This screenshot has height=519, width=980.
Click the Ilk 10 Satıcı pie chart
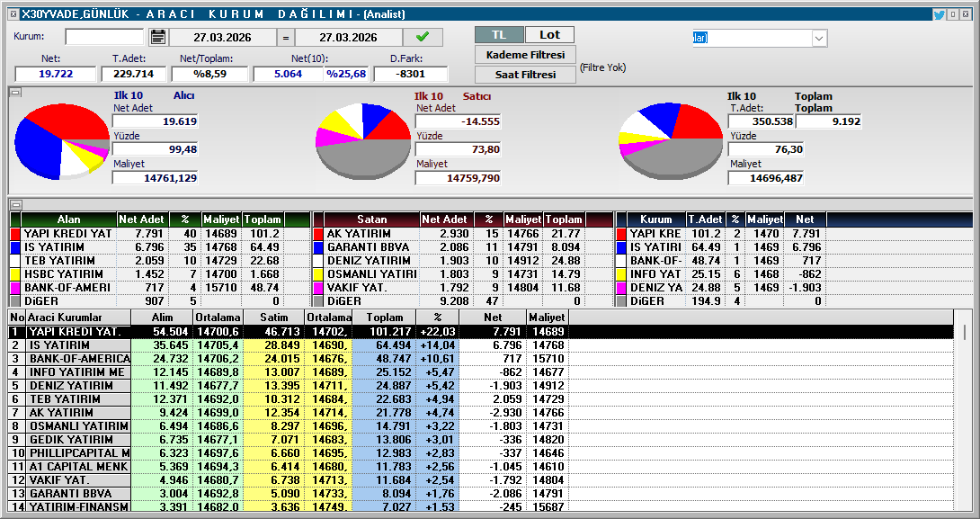pyautogui.click(x=363, y=139)
